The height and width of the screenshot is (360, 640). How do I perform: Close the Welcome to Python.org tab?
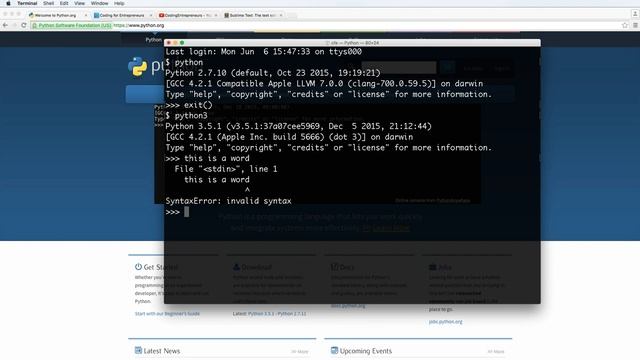pyautogui.click(x=86, y=16)
